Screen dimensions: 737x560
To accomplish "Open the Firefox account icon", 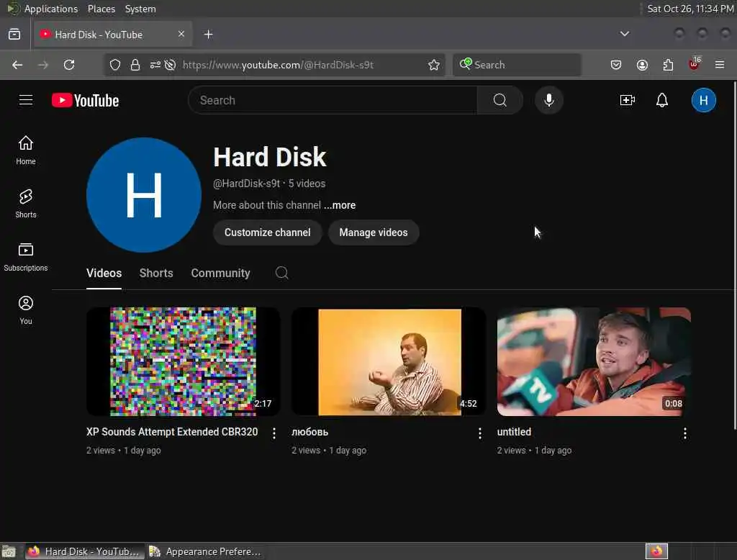I will click(x=642, y=65).
